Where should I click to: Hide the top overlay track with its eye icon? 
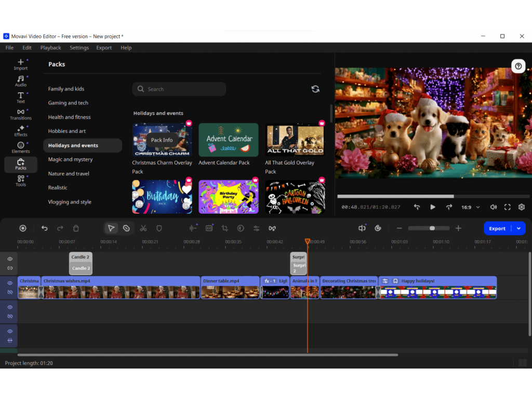[10, 259]
